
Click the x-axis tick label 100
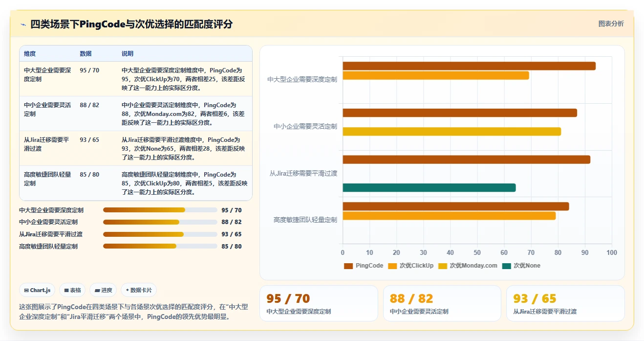[612, 252]
